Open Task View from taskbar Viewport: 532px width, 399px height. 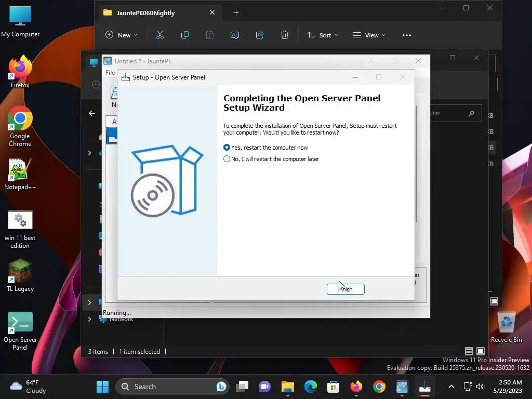242,387
